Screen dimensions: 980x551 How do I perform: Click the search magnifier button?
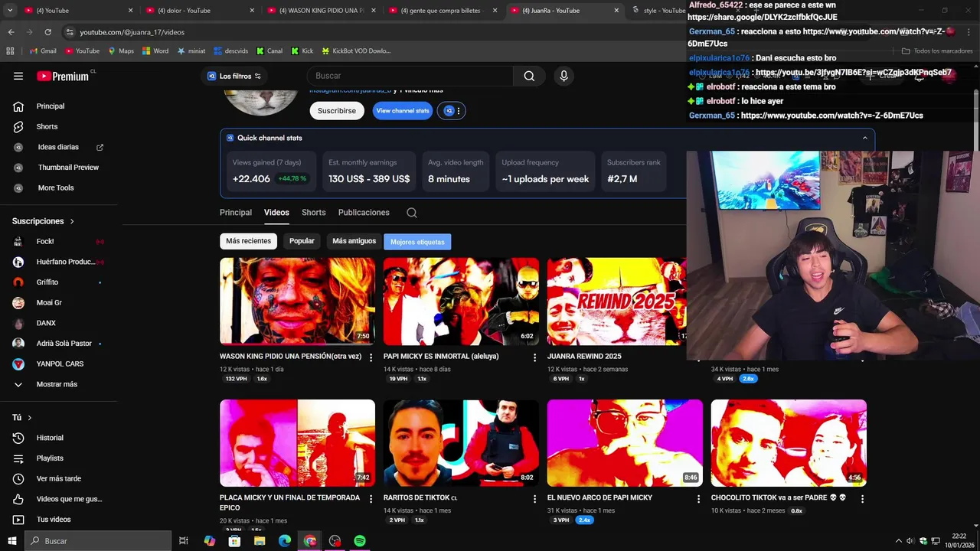[x=529, y=76]
